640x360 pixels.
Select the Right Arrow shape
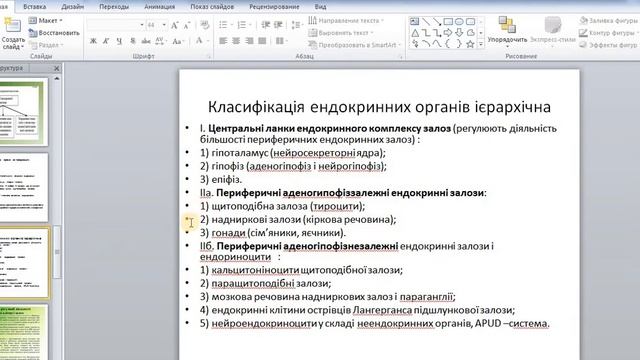coord(448,33)
